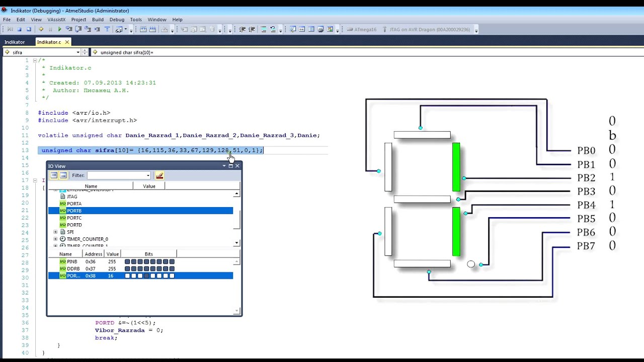The width and height of the screenshot is (644, 362).
Task: Click Value column header in upper IO list
Action: point(149,186)
